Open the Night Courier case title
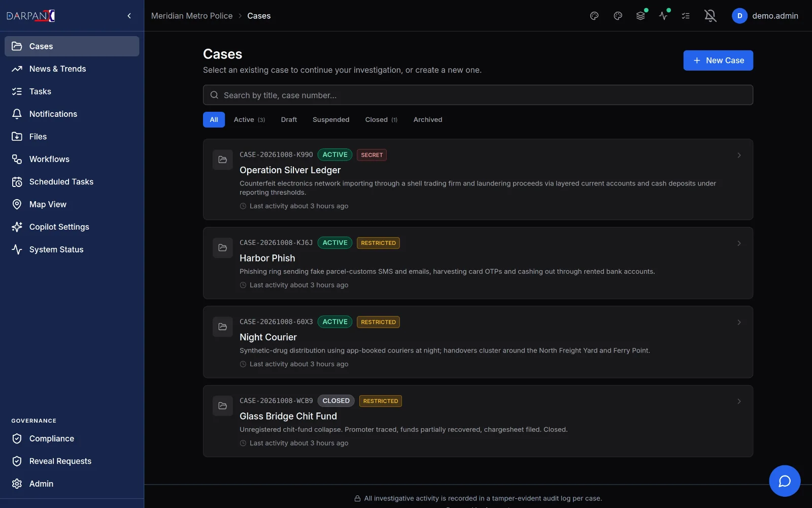 (268, 337)
